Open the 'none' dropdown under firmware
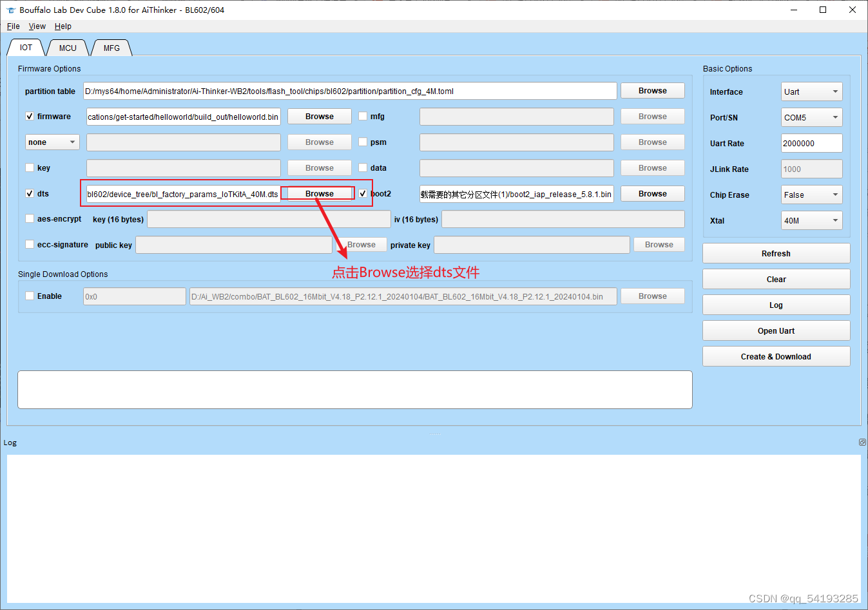The width and height of the screenshot is (868, 610). 52,142
